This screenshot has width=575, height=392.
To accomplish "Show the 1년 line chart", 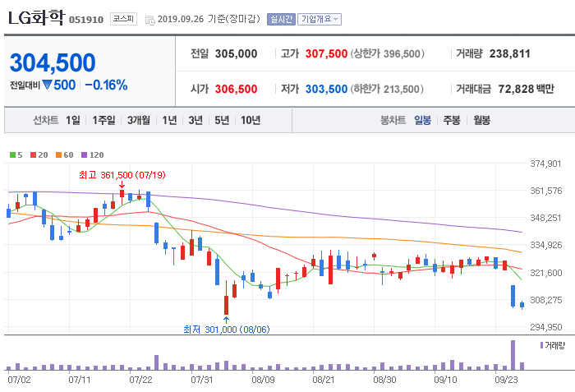I will [x=169, y=120].
